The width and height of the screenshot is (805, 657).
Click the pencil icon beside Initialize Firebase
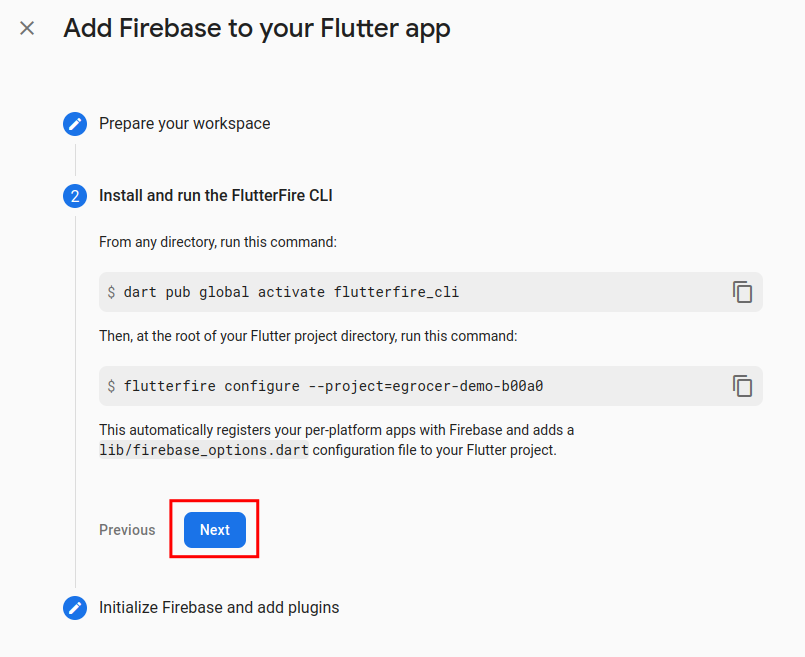click(x=75, y=608)
